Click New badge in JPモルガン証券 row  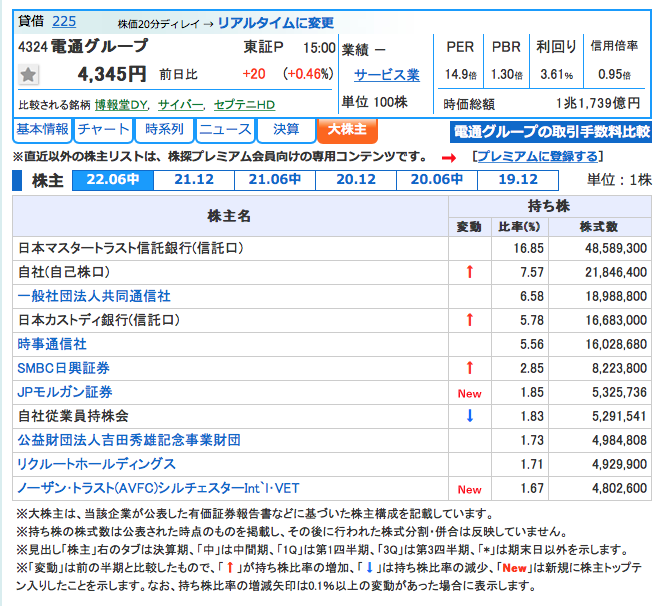[469, 394]
